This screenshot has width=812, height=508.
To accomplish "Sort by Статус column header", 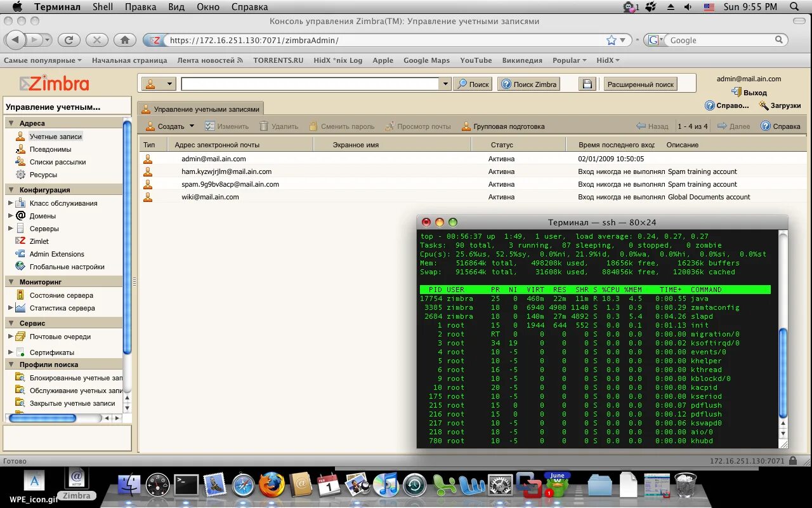I will (x=518, y=145).
